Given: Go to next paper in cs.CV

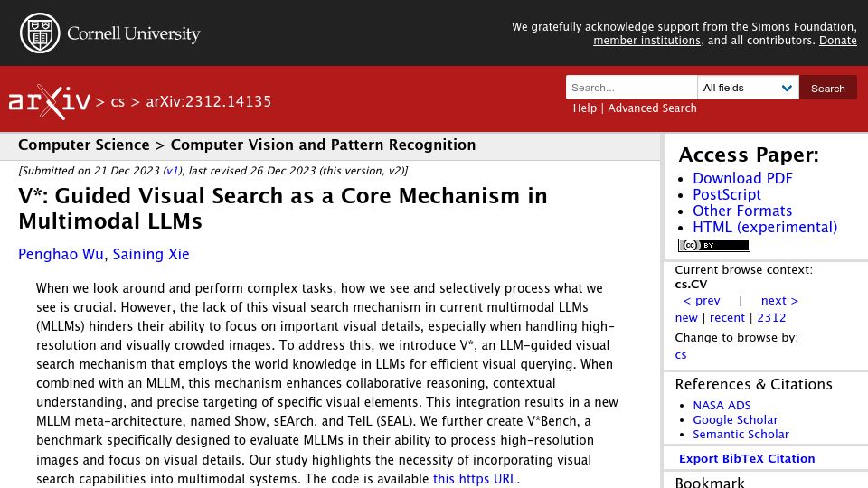Looking at the screenshot, I should (779, 300).
